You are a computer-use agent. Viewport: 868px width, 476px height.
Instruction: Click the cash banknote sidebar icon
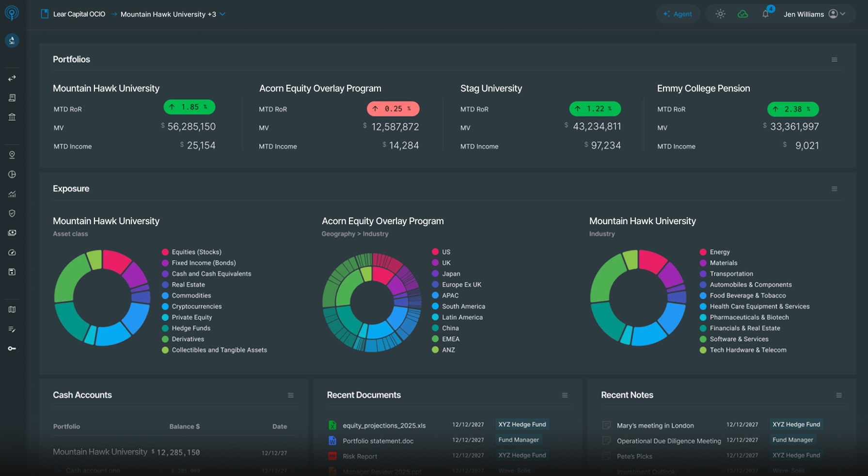tap(12, 232)
